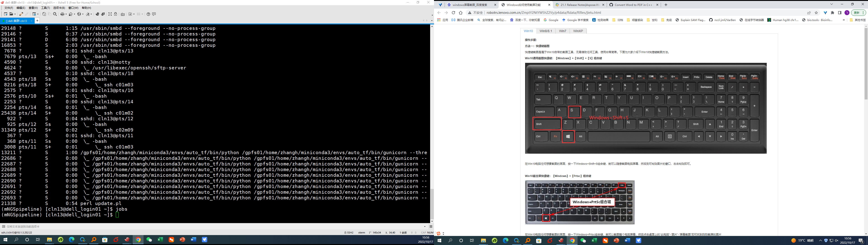
Task: Open the 腾讯企业邮箱 bookmark
Action: 462,20
